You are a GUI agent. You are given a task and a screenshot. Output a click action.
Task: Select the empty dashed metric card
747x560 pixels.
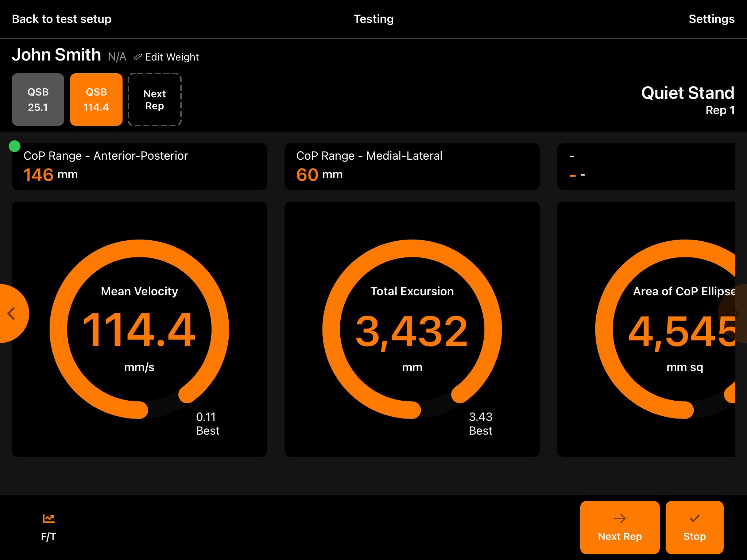(x=646, y=166)
